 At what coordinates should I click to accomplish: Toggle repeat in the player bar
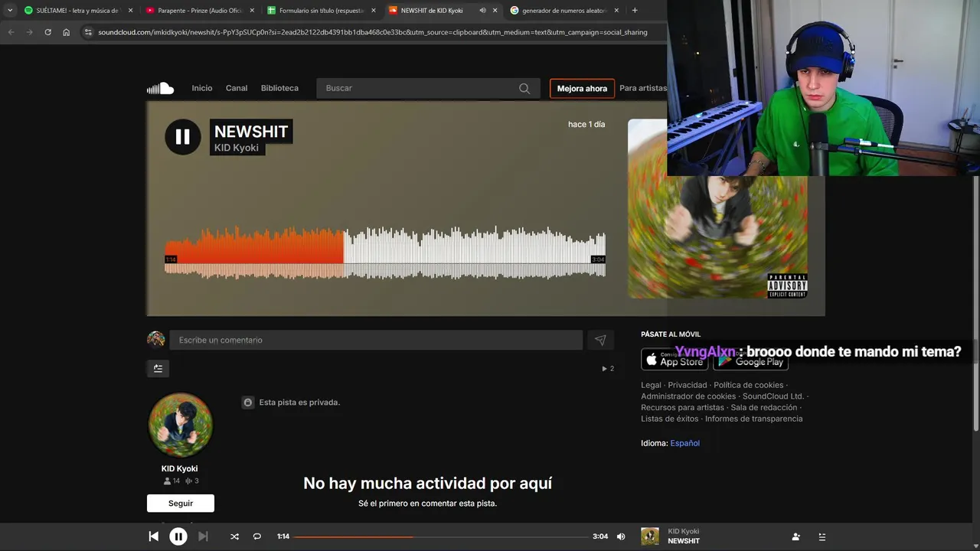(257, 536)
